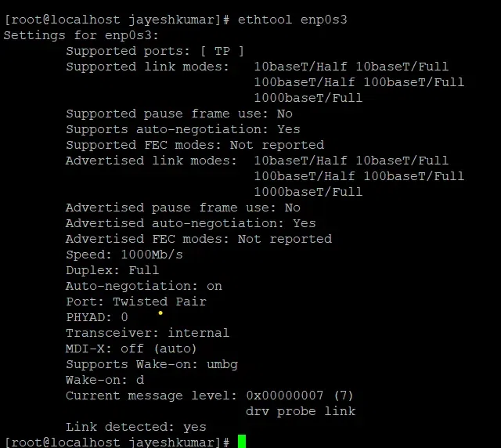Click the Transceiver: internal line
The width and height of the screenshot is (501, 448).
[147, 333]
